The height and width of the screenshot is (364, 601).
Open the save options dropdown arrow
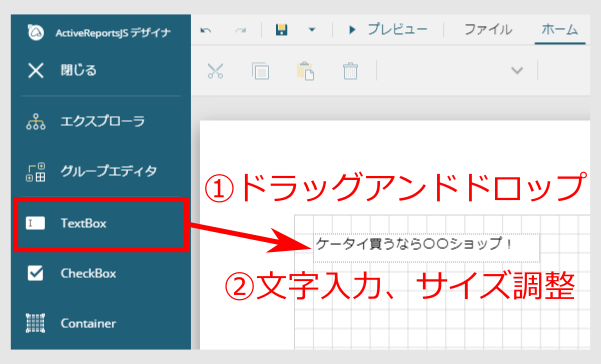[312, 30]
